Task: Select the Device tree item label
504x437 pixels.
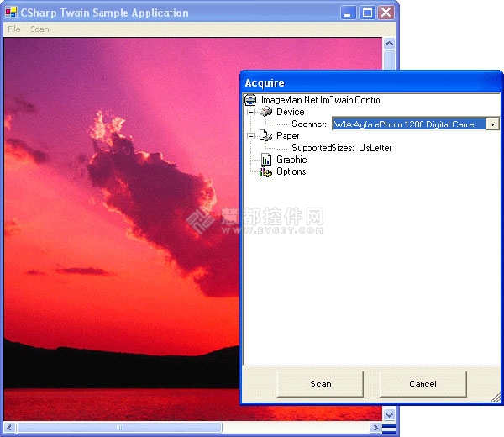Action: 291,112
